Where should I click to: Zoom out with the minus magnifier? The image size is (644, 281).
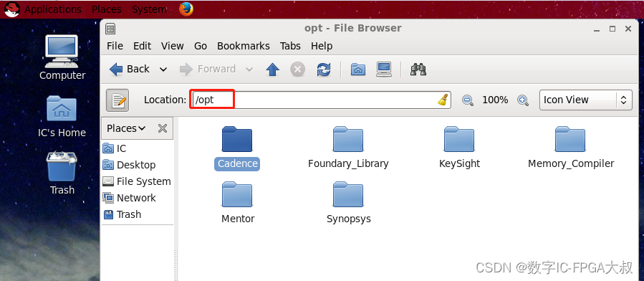[x=467, y=100]
